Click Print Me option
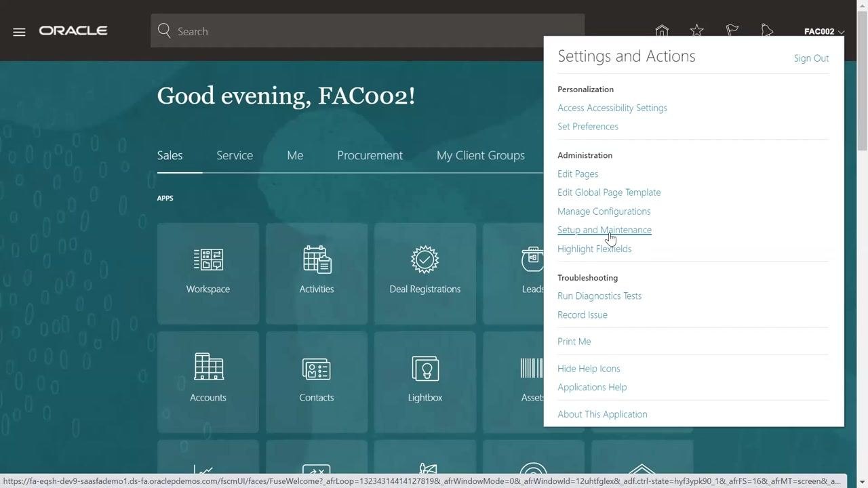 (574, 342)
